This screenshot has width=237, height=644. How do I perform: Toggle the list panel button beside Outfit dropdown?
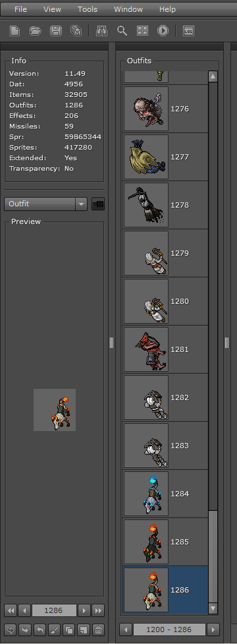tap(98, 204)
